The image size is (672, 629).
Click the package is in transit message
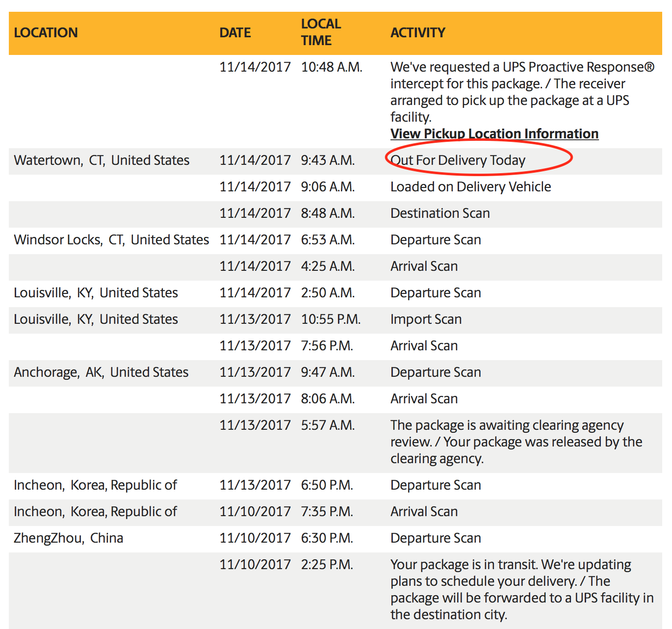coord(521,589)
